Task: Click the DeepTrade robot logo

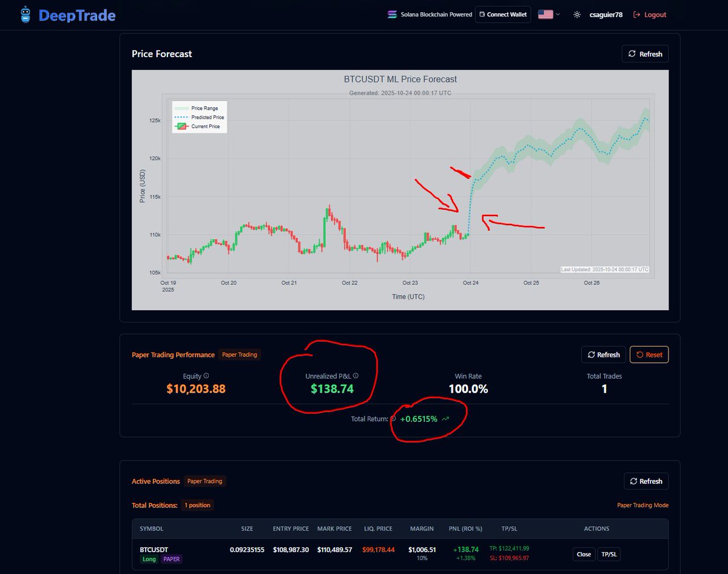Action: (x=25, y=14)
